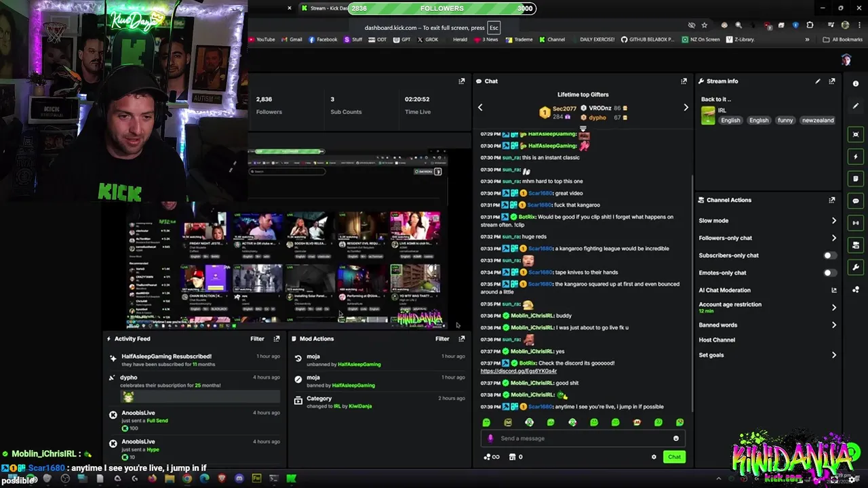Pop out the Activity Feed panel
The height and width of the screenshot is (488, 868).
277,339
